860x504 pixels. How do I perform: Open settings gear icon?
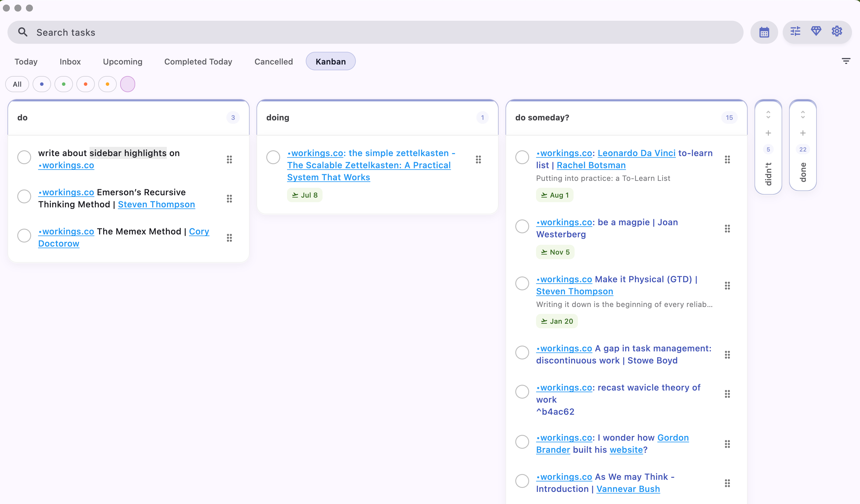pos(837,31)
